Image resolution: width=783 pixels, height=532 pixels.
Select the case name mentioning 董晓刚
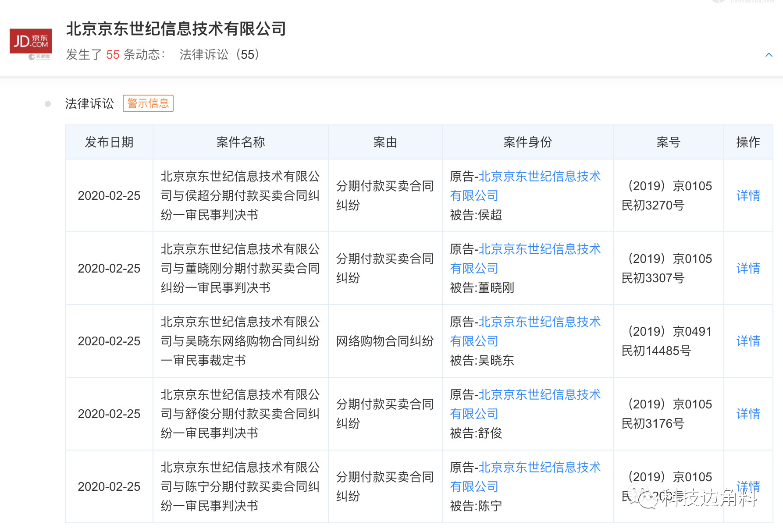click(240, 268)
